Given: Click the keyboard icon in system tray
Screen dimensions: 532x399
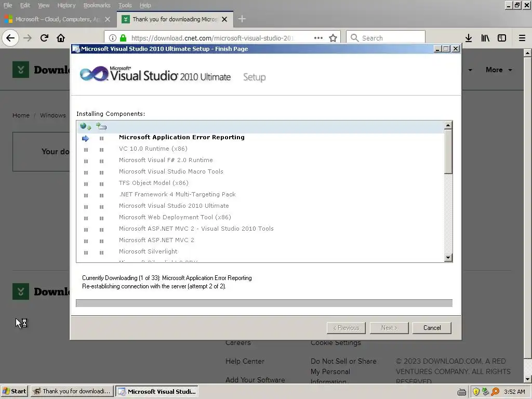Looking at the screenshot, I should coord(462,392).
